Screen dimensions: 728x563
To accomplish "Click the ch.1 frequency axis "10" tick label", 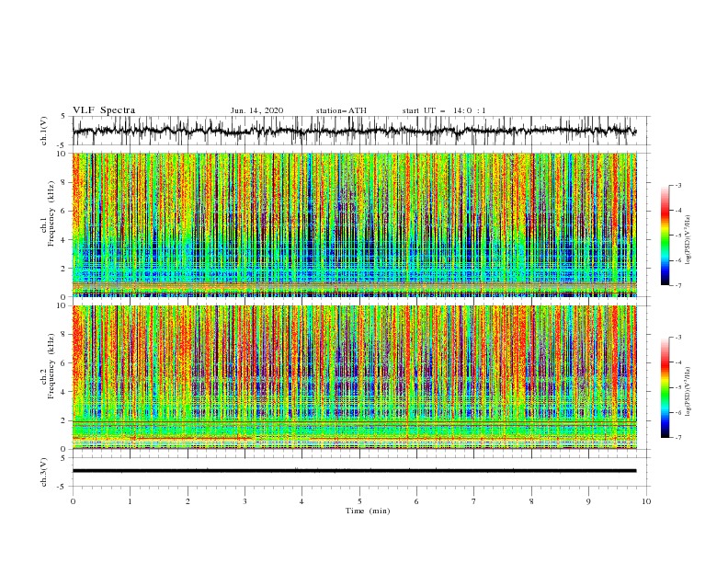I will (x=63, y=154).
